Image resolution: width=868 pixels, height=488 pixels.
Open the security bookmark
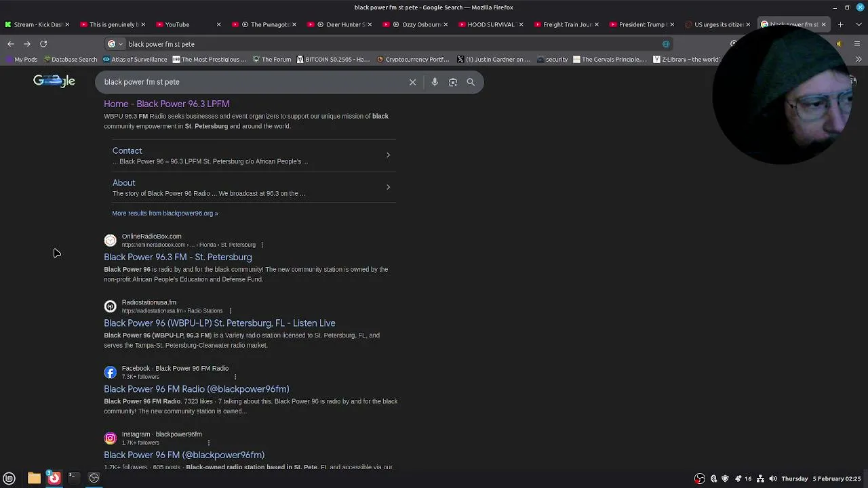pyautogui.click(x=552, y=60)
